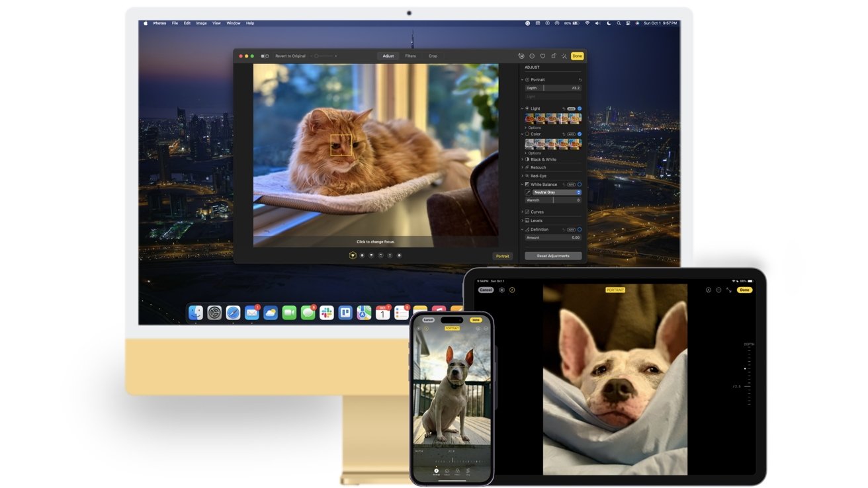This screenshot has width=868, height=488.
Task: Open the Image menu in the menu bar
Action: (201, 22)
